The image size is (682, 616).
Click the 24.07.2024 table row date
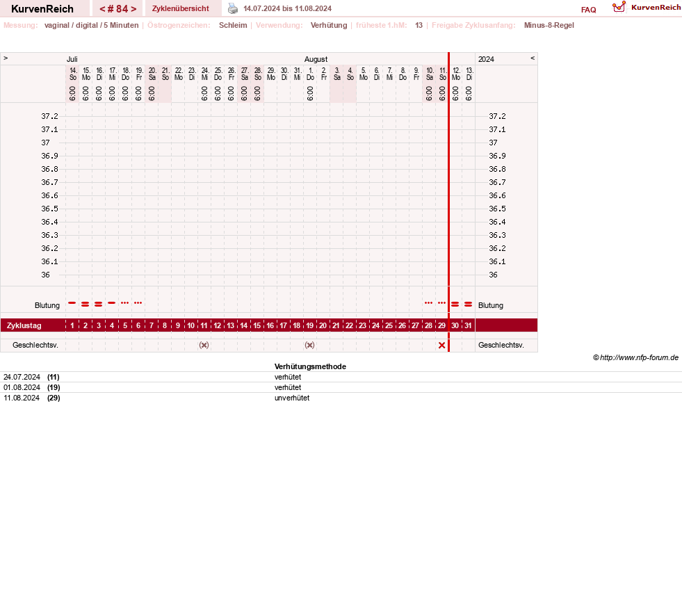pyautogui.click(x=22, y=377)
